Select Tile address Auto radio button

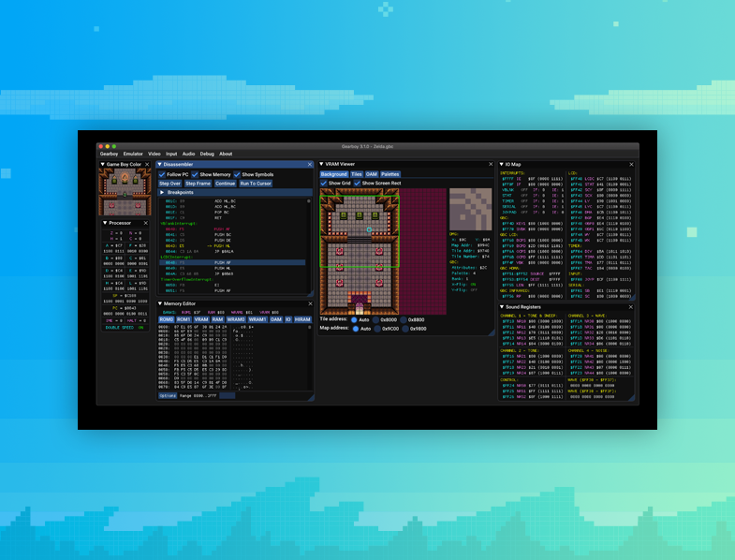[354, 320]
